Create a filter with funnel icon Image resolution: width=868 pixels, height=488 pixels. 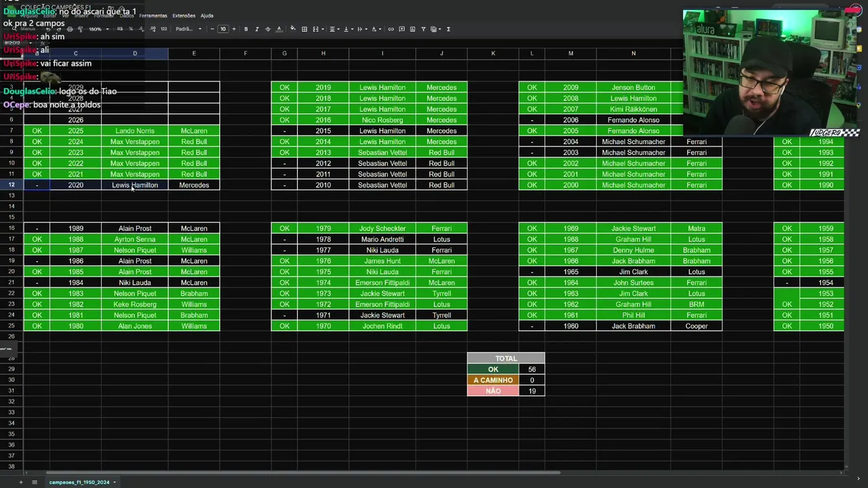424,29
